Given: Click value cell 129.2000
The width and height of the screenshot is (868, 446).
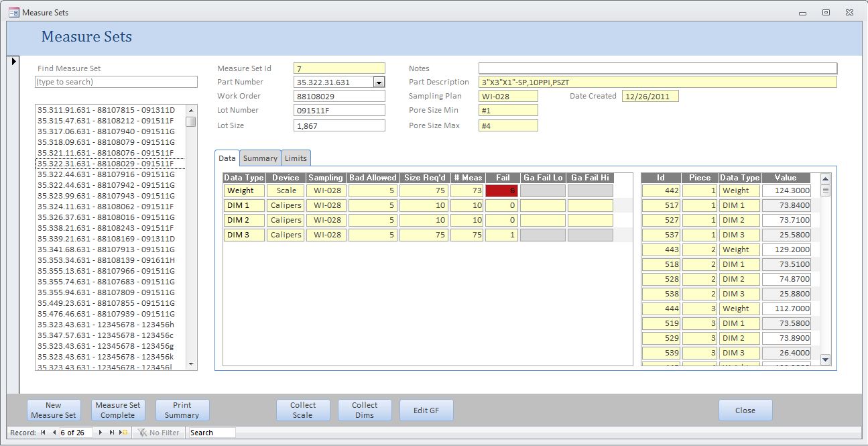Looking at the screenshot, I should pos(786,249).
